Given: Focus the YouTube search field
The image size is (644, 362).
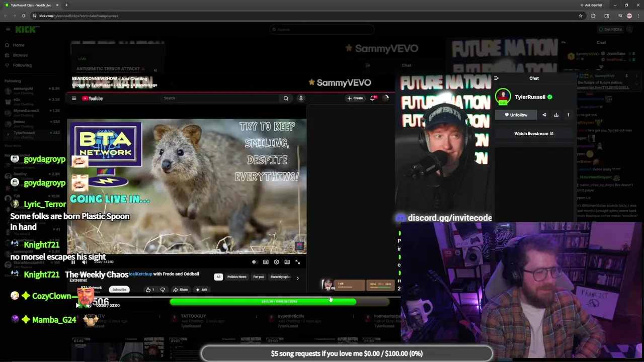Looking at the screenshot, I should tap(220, 99).
